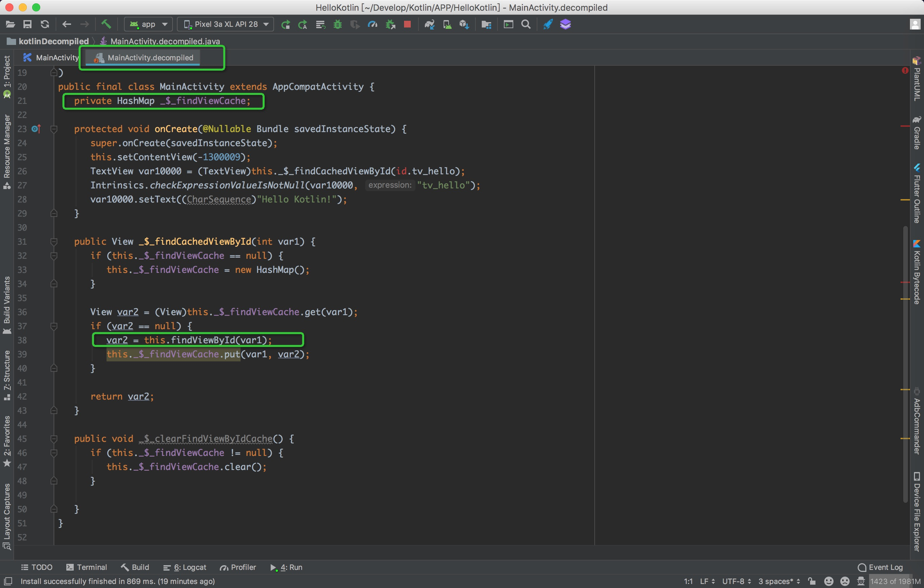The image size is (924, 588).
Task: Click the editor vertical scrollbar
Action: coord(905,364)
